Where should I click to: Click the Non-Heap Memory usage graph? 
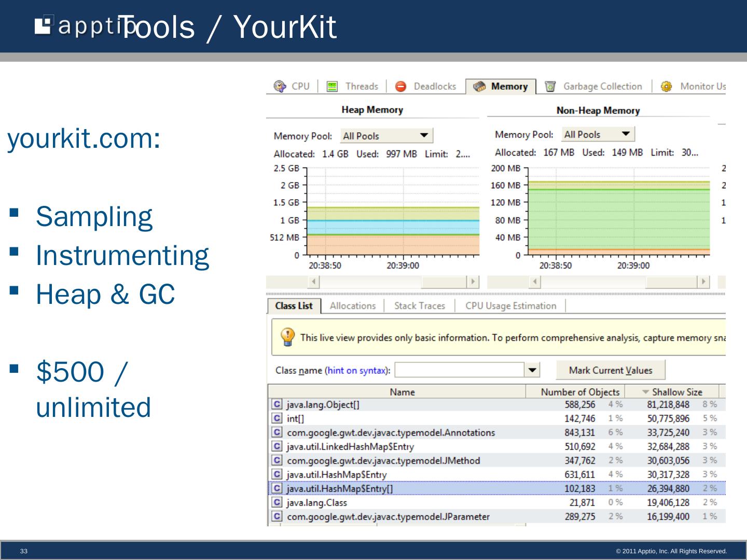coord(619,212)
